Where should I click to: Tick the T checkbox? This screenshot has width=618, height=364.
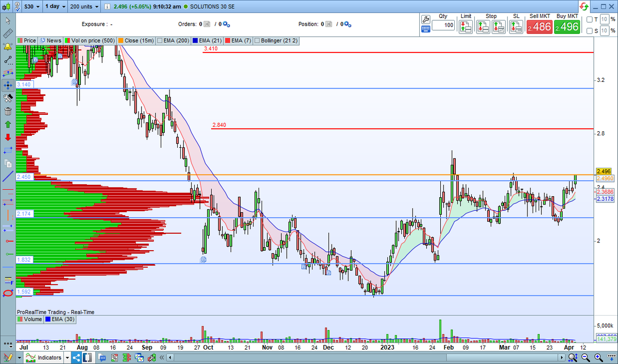pyautogui.click(x=589, y=20)
